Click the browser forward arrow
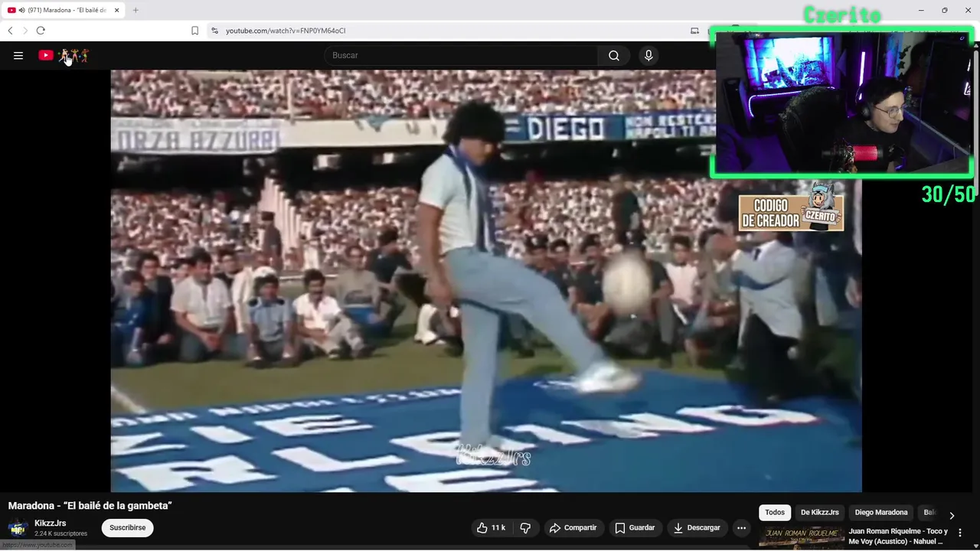Image resolution: width=980 pixels, height=551 pixels. pyautogui.click(x=25, y=31)
